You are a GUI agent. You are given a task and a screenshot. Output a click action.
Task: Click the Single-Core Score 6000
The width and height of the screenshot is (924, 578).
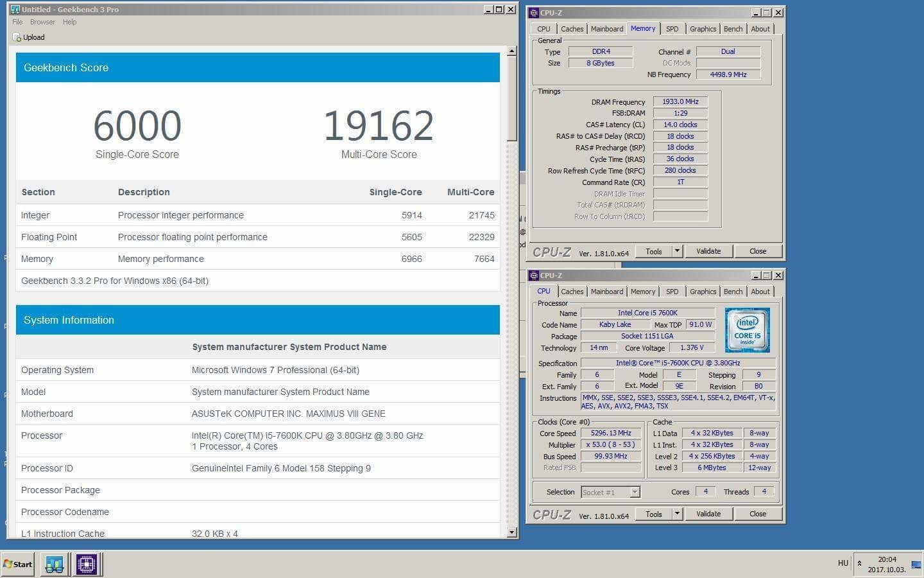[137, 125]
